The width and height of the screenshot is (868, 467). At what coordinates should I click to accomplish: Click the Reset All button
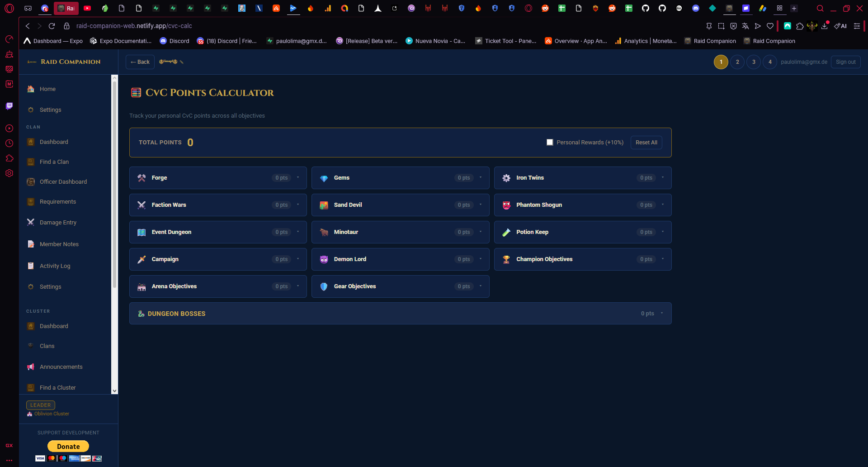pyautogui.click(x=646, y=142)
